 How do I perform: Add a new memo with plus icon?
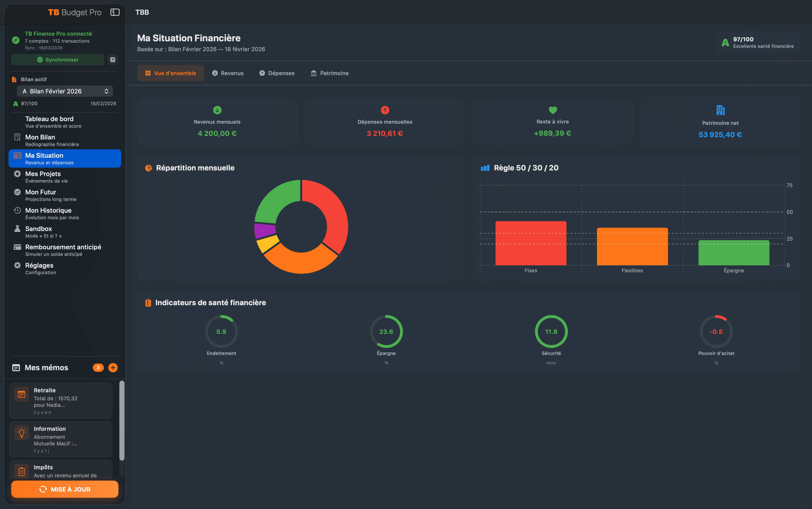pos(113,368)
